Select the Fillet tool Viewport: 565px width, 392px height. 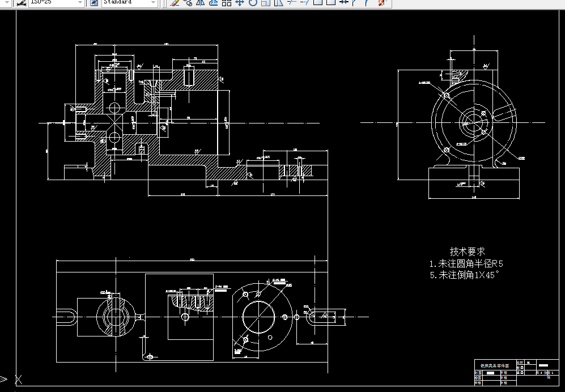368,2
